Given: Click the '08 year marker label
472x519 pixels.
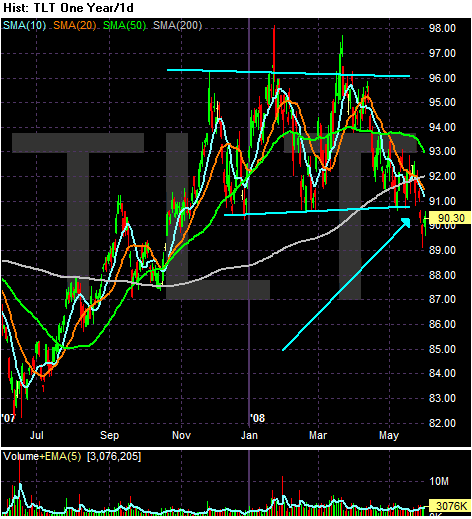Looking at the screenshot, I should point(258,418).
